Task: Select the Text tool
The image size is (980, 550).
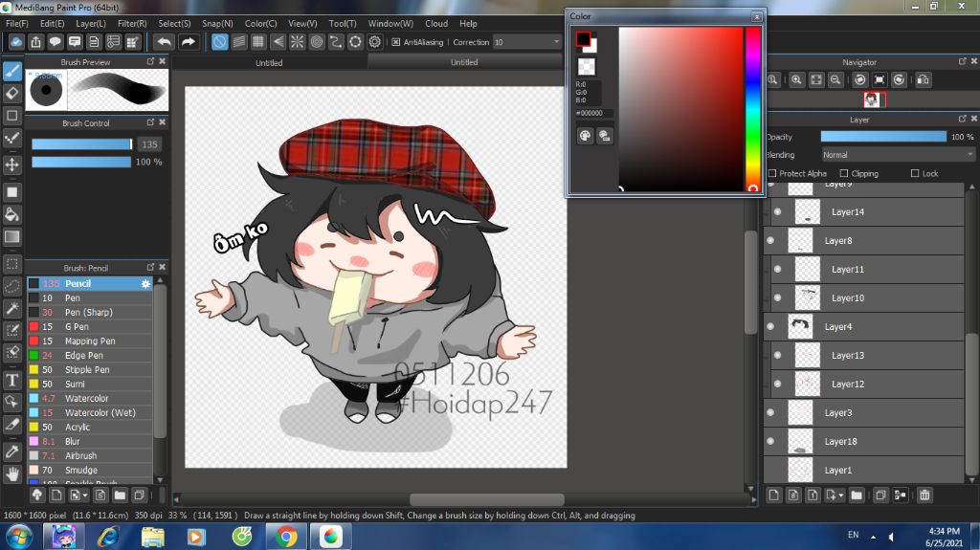Action: coord(11,380)
